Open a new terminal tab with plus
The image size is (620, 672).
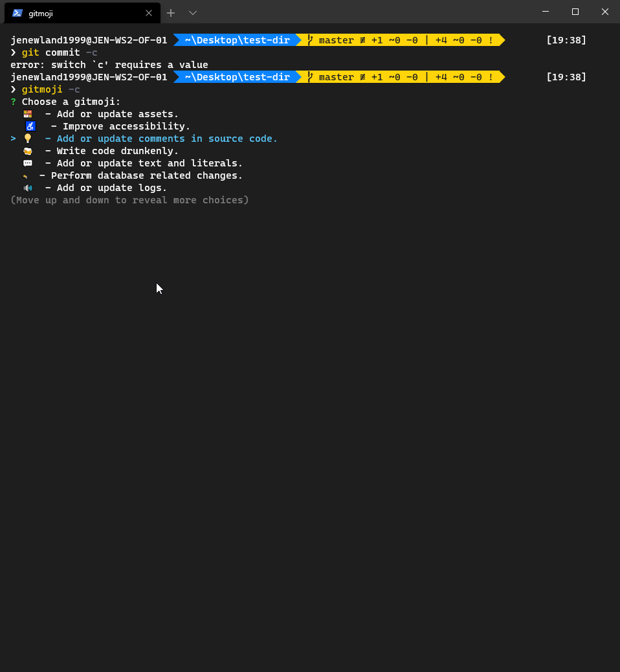pyautogui.click(x=170, y=13)
